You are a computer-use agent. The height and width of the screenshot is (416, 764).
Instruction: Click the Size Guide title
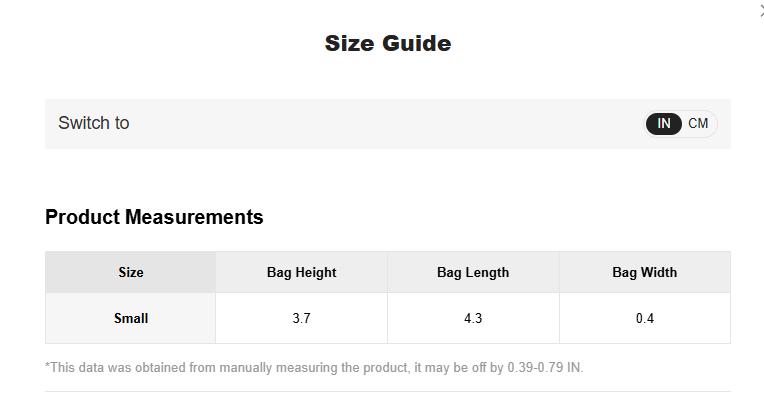(x=388, y=43)
